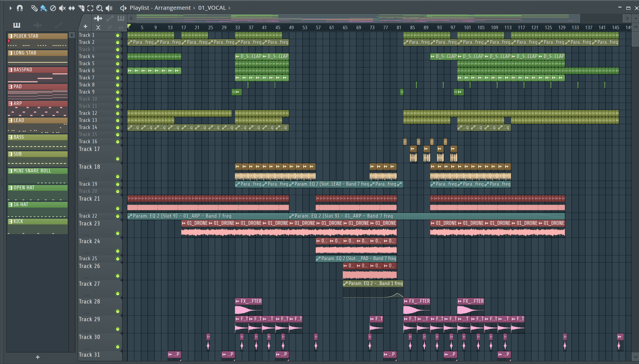Select the Paint brush tool
The height and width of the screenshot is (364, 639).
pyautogui.click(x=43, y=8)
